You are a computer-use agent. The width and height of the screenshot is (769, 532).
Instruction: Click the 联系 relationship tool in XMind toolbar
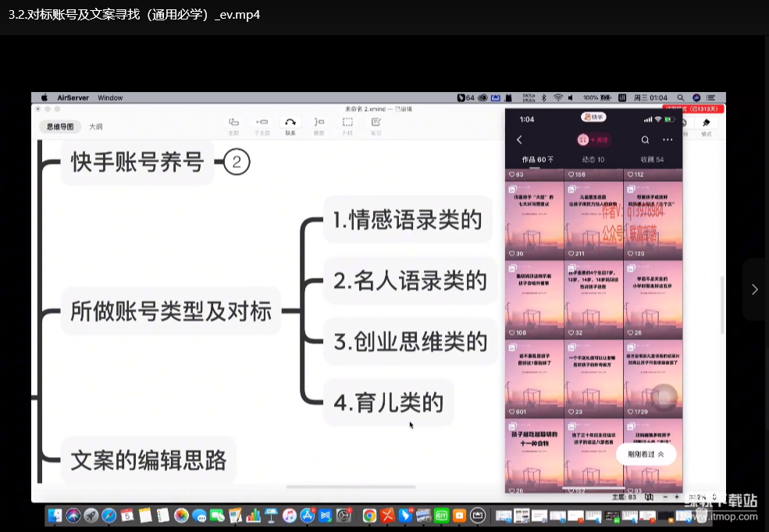tap(290, 123)
